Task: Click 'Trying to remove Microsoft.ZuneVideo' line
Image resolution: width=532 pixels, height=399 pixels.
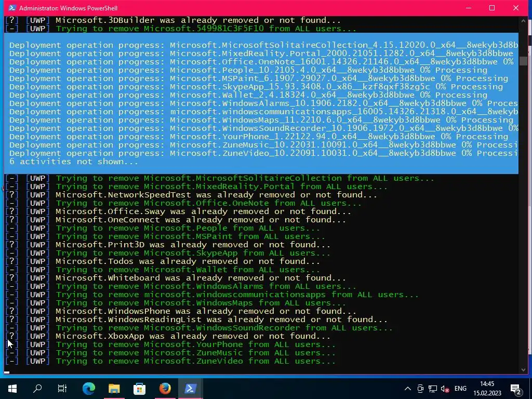Action: pos(170,361)
